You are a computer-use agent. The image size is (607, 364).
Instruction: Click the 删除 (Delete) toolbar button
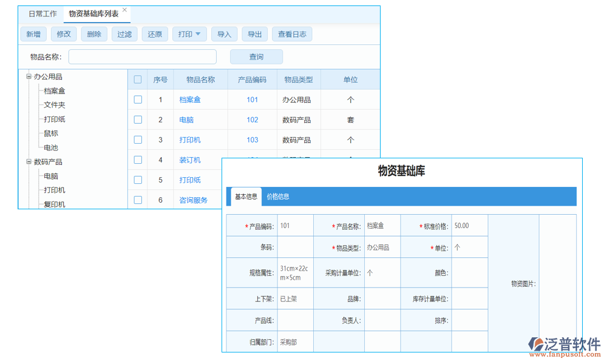94,34
